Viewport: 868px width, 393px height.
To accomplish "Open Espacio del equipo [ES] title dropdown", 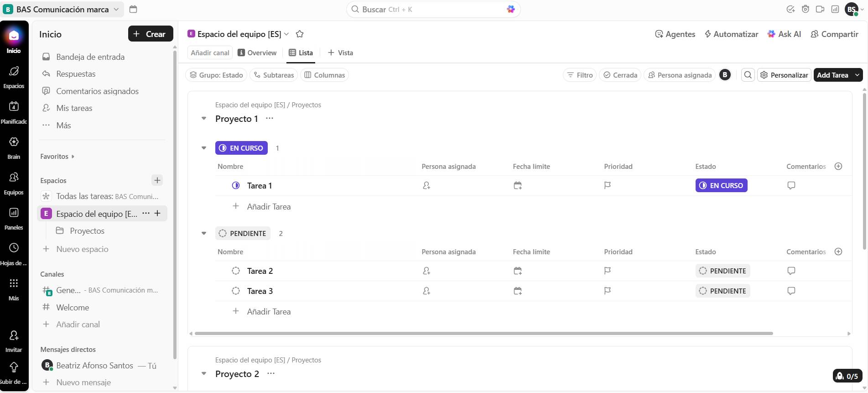I will click(x=286, y=34).
